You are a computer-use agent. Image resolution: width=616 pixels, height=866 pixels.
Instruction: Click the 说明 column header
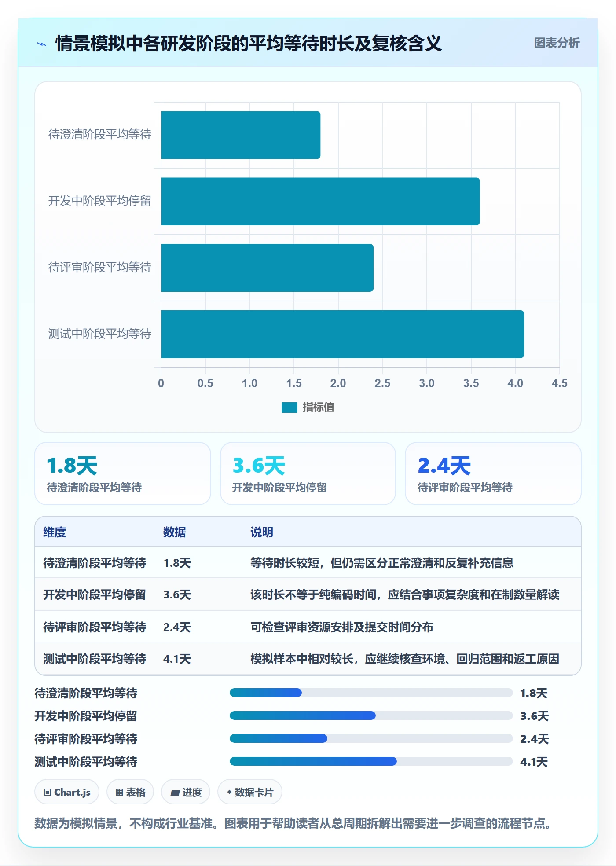[262, 532]
